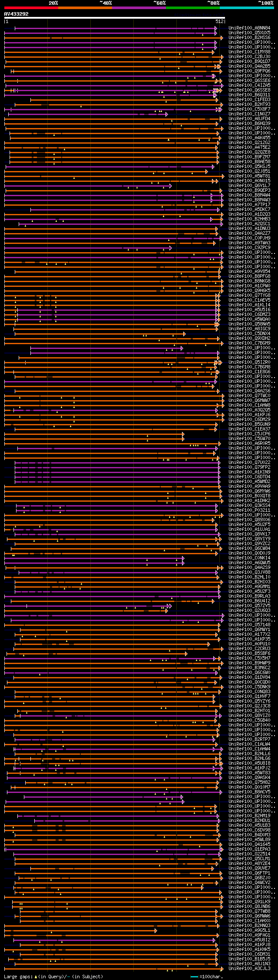Pick last hit UniRef100_A3CJL3
Viewport: 278px width, 980px height.
click(x=249, y=968)
